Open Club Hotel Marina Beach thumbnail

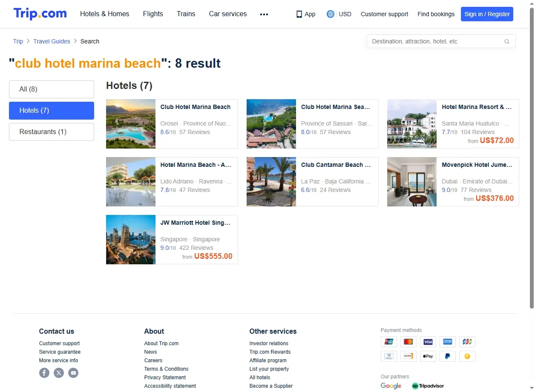click(x=131, y=124)
